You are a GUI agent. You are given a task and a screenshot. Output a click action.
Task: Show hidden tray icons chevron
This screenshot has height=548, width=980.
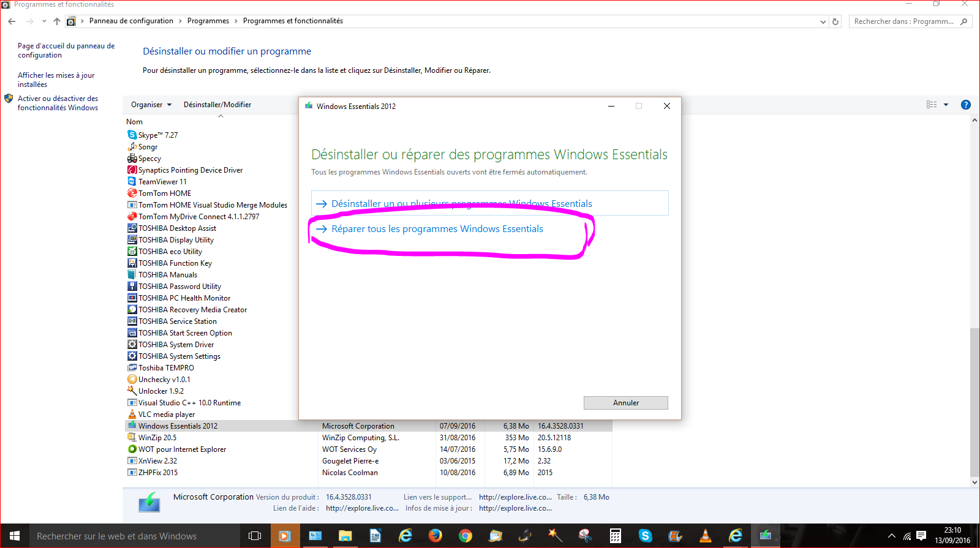click(x=892, y=536)
